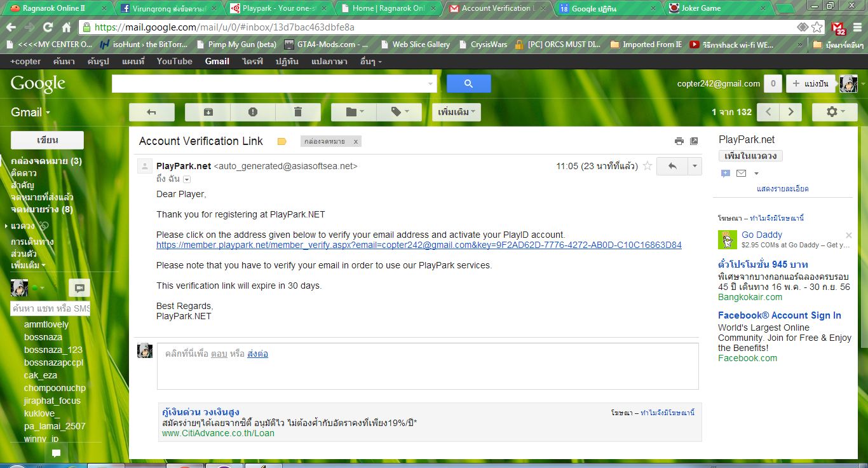Click the notifications count button showing 0
Screen dimensions: 868x468
tap(773, 83)
